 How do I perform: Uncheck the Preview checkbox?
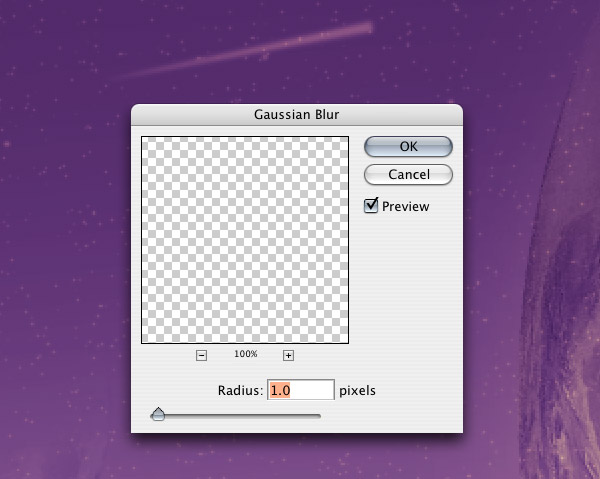pyautogui.click(x=370, y=206)
